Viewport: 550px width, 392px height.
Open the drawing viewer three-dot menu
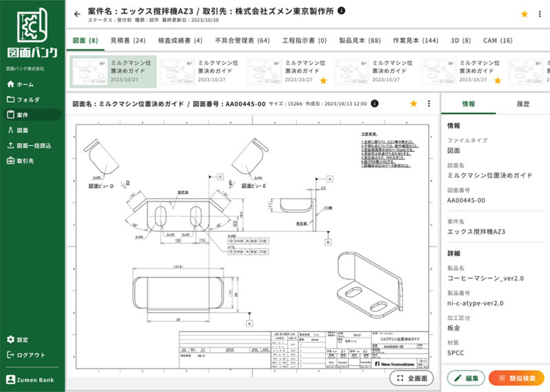(x=428, y=104)
